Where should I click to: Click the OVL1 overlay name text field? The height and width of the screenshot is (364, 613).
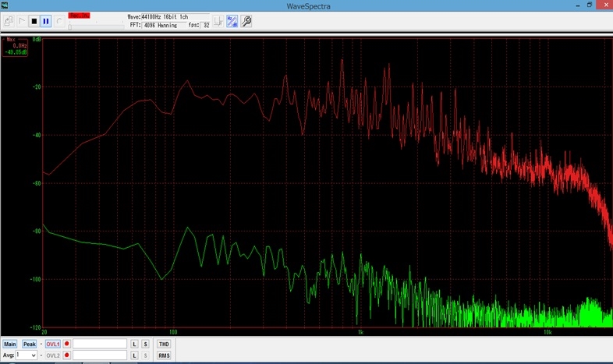[x=100, y=344]
